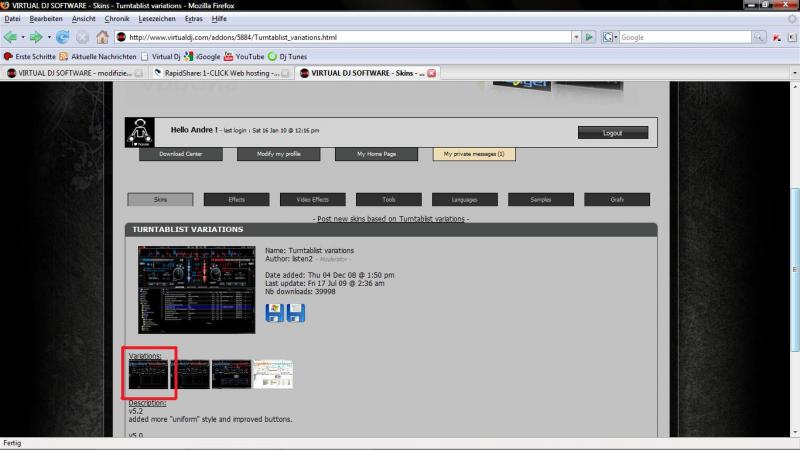Close the 'VIRTUAL DJ SOFTWARE - modifizie...' tab

[x=139, y=73]
